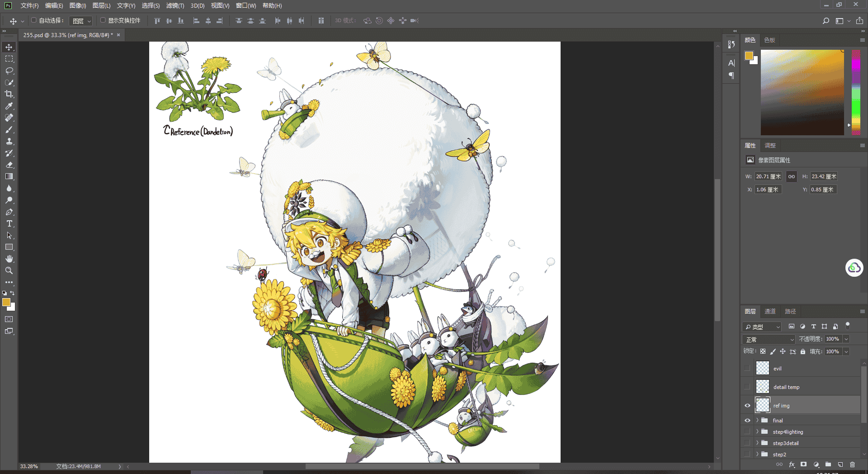Screen dimensions: 868x474
Task: Open the blend mode 正常 dropdown
Action: pos(769,339)
